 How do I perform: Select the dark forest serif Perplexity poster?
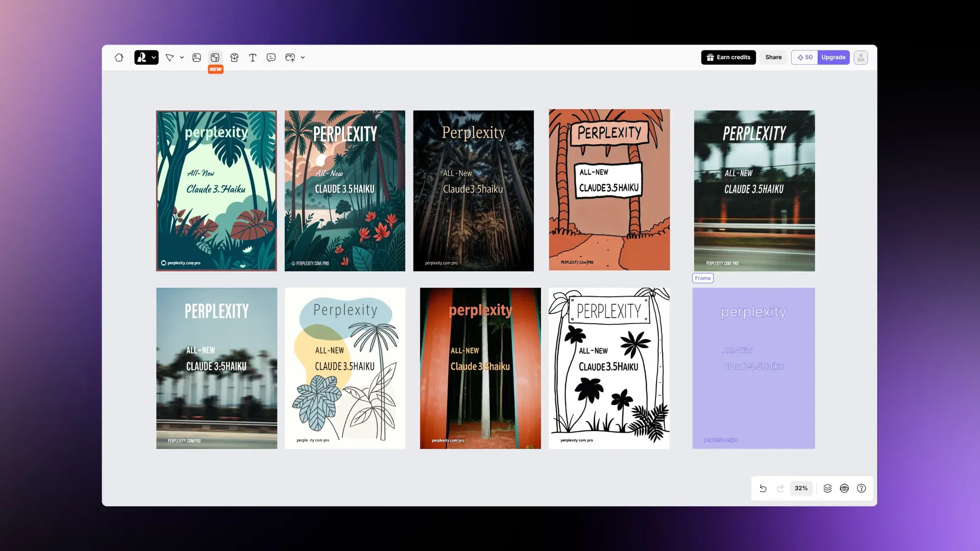pyautogui.click(x=474, y=191)
